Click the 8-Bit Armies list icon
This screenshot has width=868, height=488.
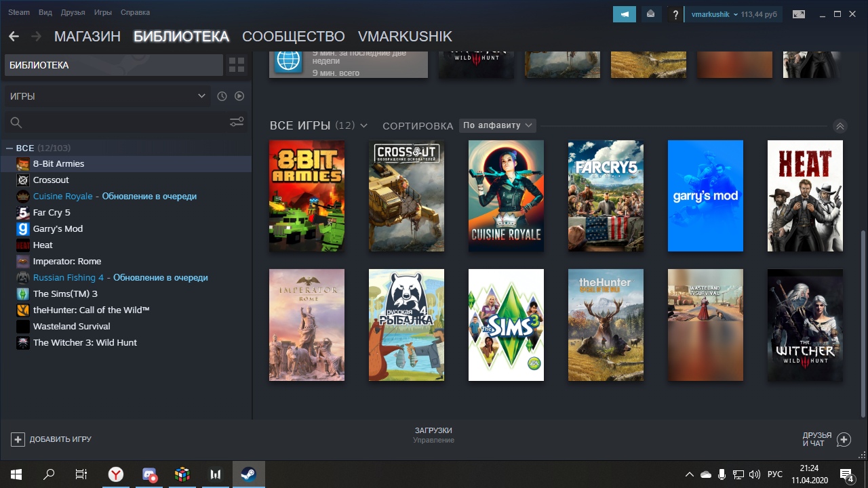tap(23, 163)
